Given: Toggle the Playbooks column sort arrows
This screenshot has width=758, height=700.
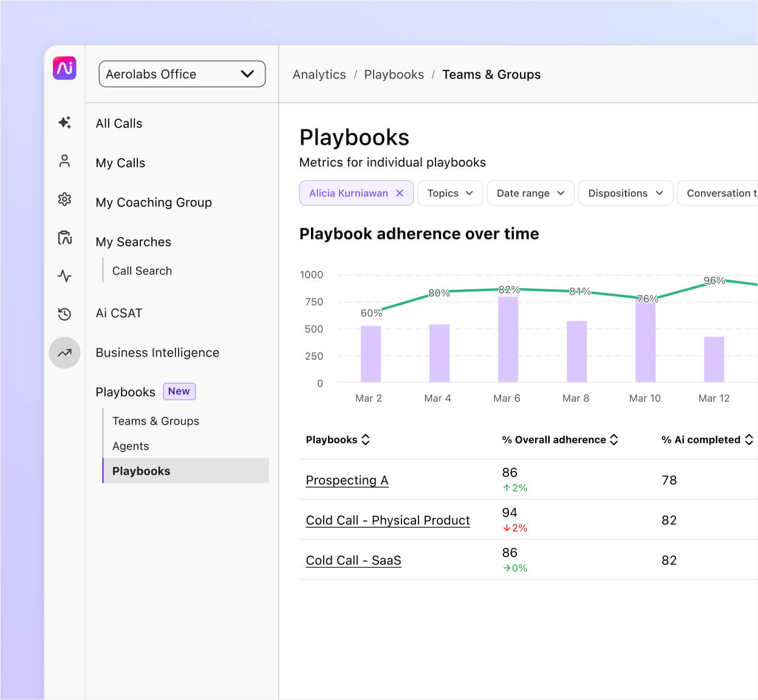Looking at the screenshot, I should click(x=365, y=439).
